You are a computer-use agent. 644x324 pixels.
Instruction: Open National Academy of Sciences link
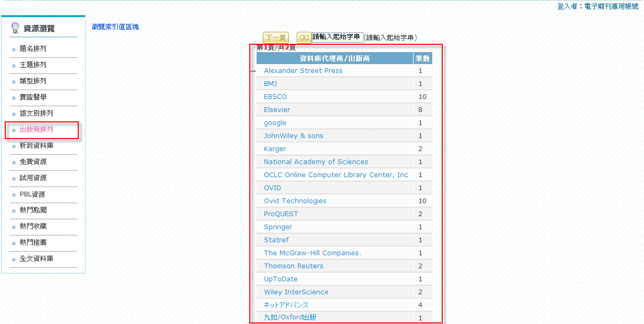316,161
